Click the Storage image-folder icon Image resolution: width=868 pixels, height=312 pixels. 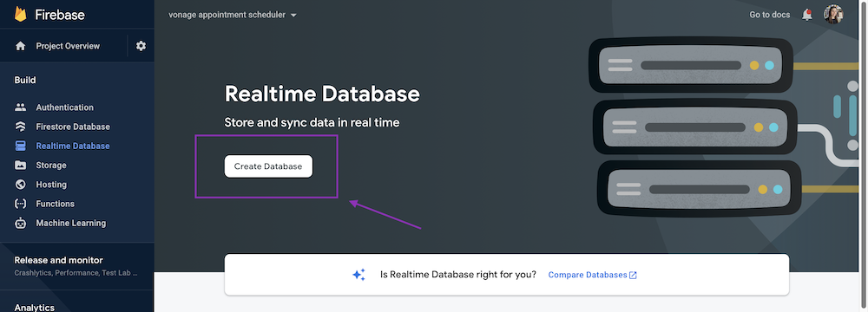(x=21, y=166)
